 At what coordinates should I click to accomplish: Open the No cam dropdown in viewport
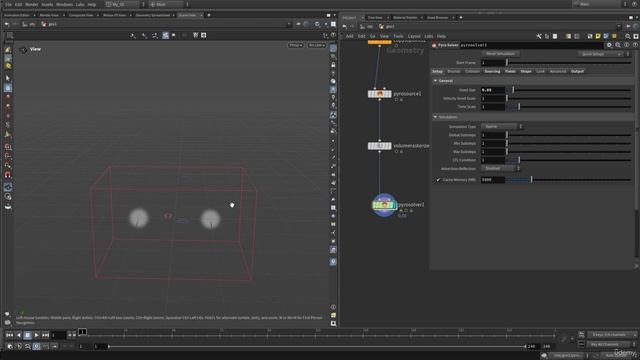[x=317, y=45]
